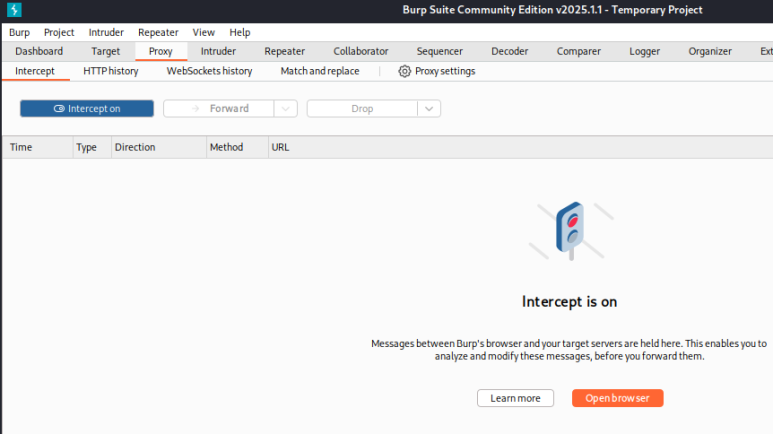Sort by the Time column header
Screen dimensions: 773x434
click(37, 147)
